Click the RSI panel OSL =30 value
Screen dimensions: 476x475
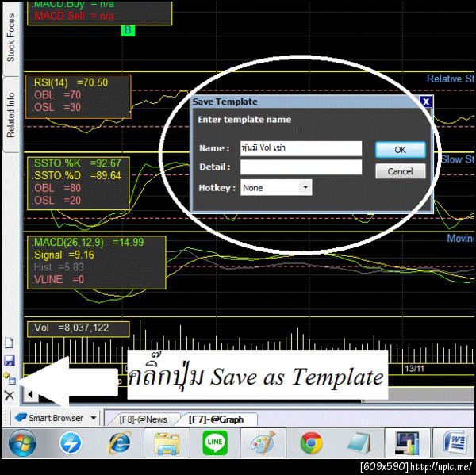(57, 107)
